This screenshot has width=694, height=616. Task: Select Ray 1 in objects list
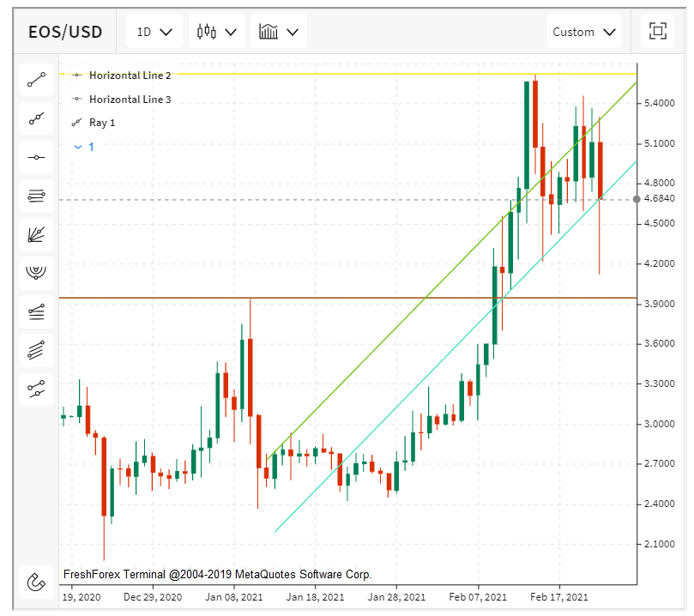[x=94, y=123]
